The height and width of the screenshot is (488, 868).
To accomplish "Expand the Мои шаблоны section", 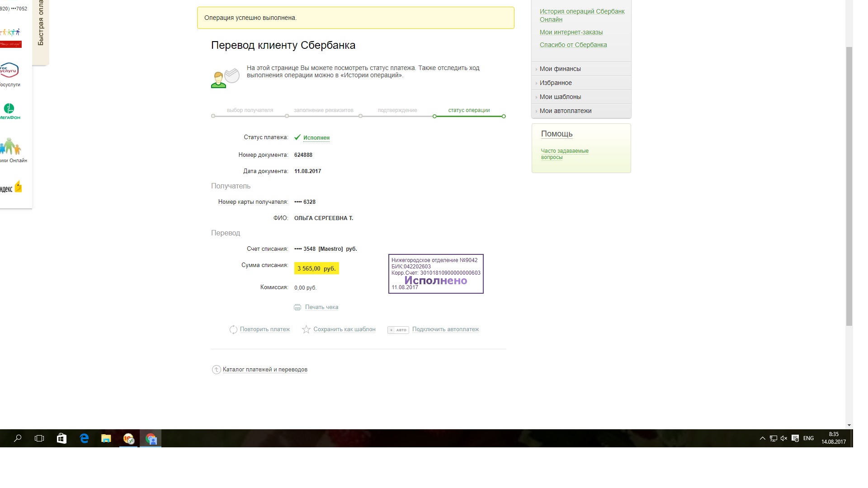I will pos(560,97).
